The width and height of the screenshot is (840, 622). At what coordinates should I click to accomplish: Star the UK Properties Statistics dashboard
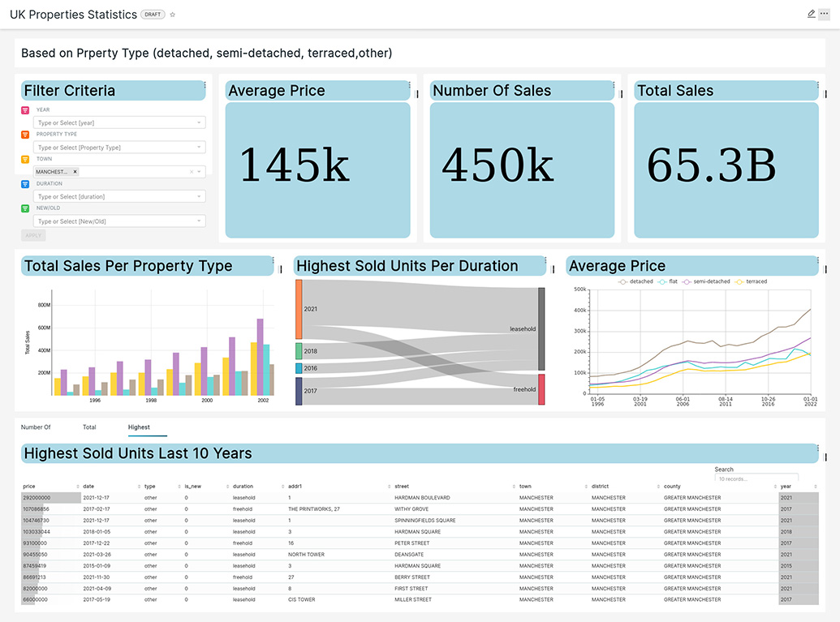[x=172, y=15]
